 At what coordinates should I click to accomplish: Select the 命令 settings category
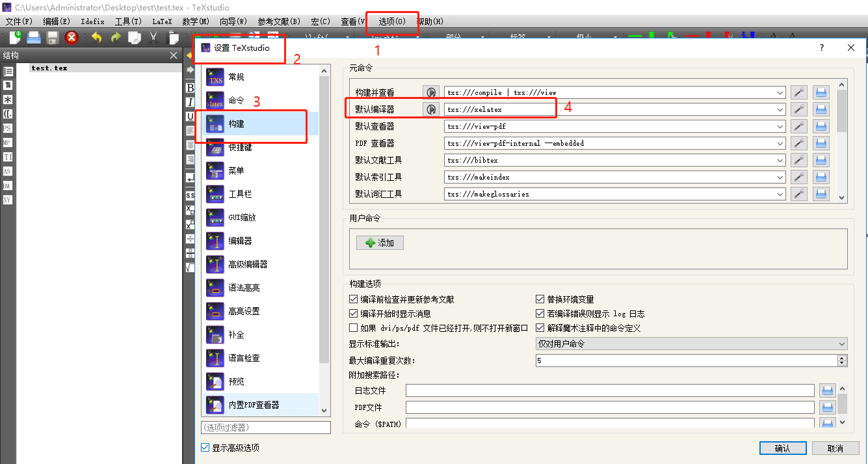click(260, 100)
